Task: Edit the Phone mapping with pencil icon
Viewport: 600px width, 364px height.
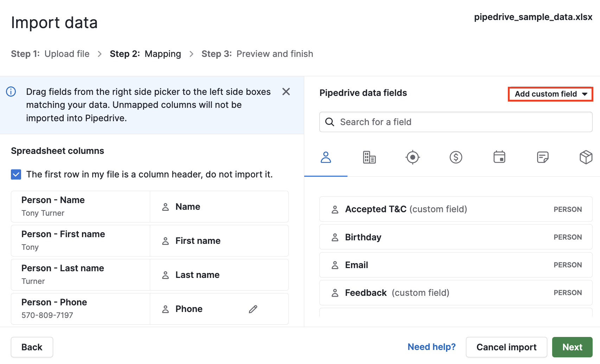Action: (253, 309)
